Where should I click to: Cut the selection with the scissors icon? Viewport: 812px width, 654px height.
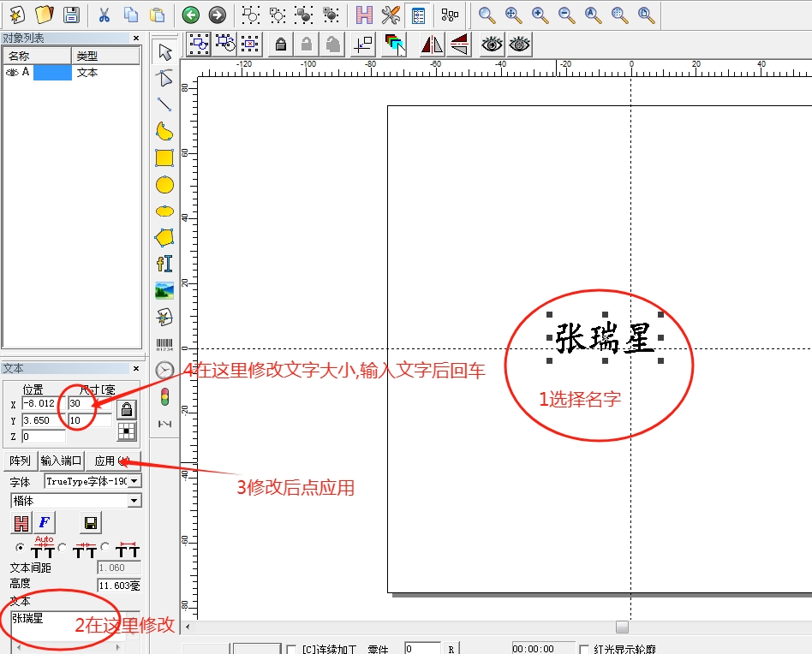(x=104, y=15)
